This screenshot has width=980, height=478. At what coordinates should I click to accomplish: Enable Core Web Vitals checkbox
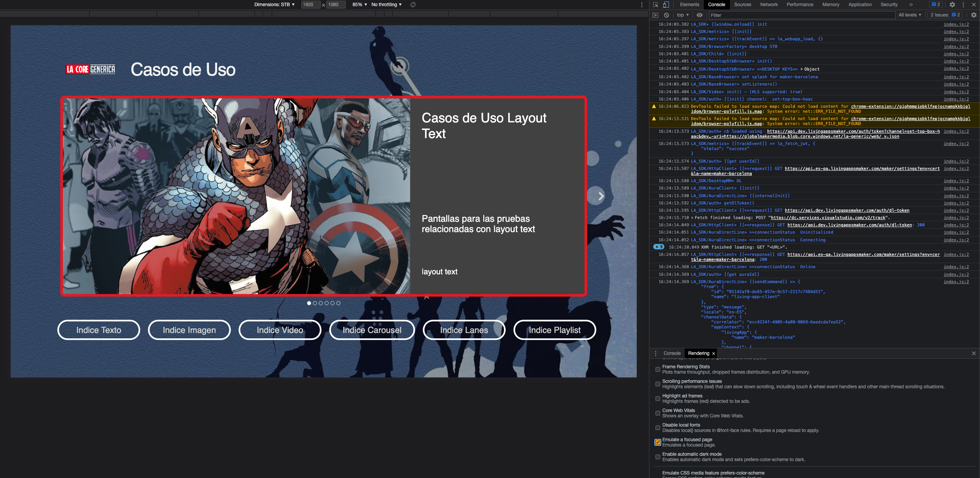[x=658, y=413]
